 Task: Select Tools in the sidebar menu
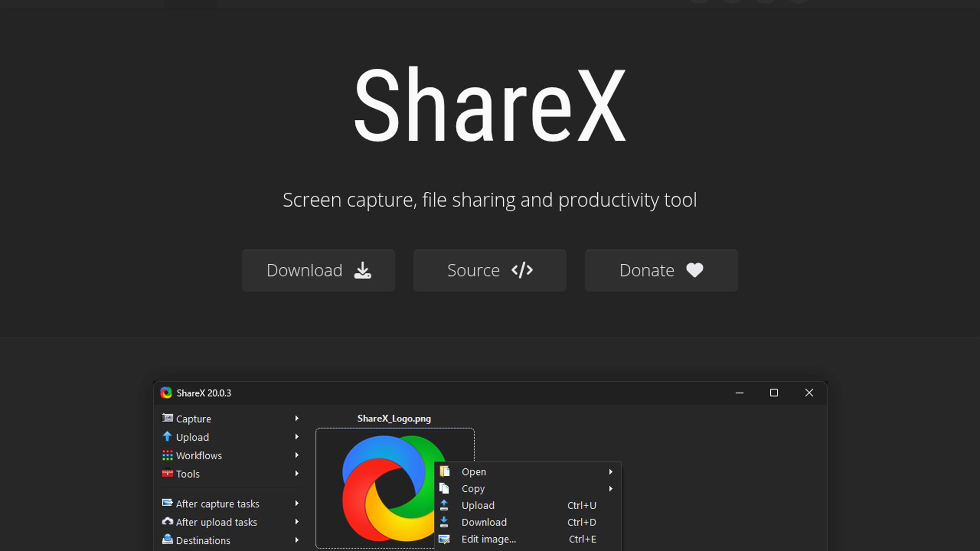coord(231,474)
